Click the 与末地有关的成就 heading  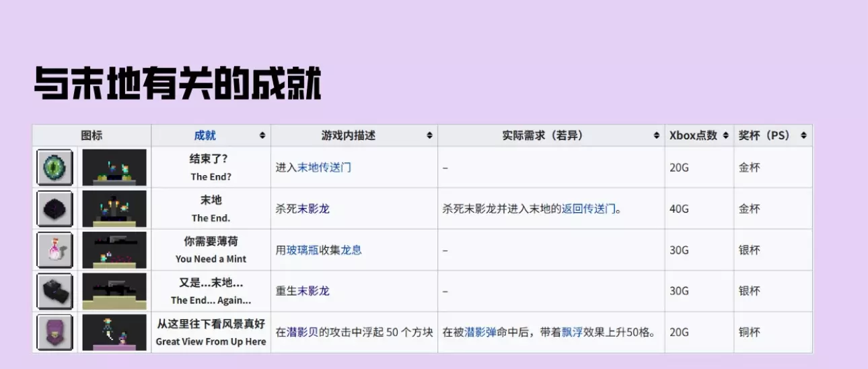point(178,83)
